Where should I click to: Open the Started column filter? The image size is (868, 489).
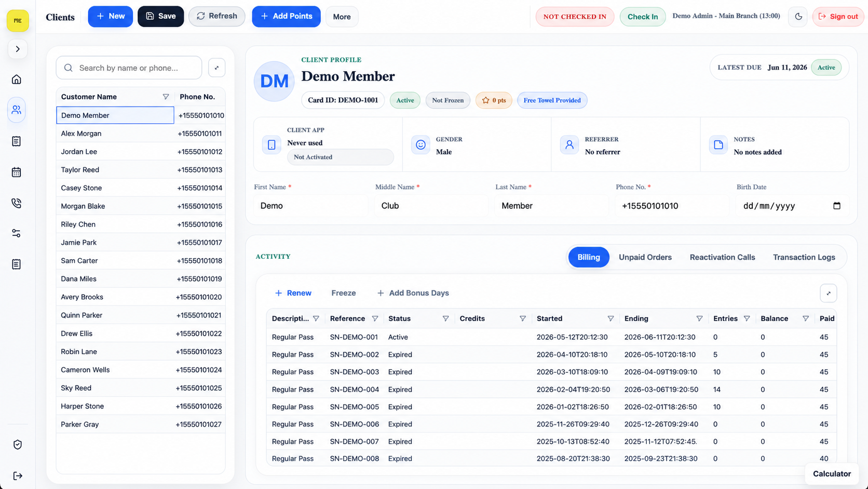tap(611, 319)
